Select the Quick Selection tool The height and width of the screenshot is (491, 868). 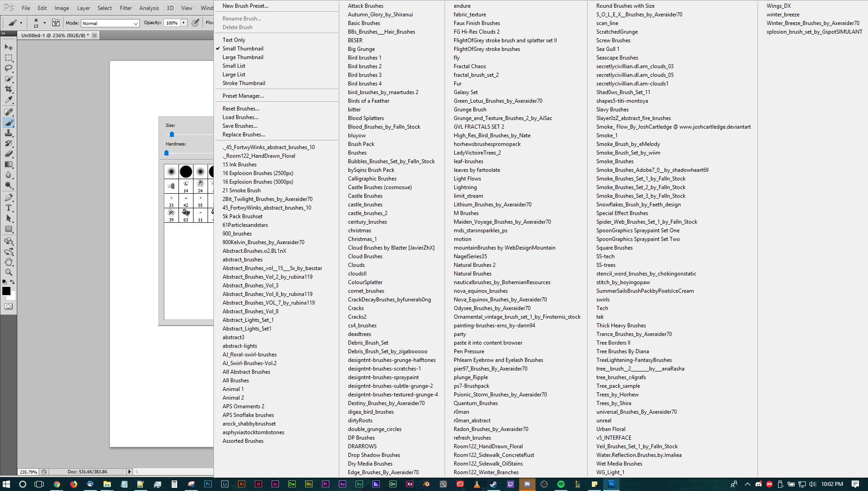point(9,79)
